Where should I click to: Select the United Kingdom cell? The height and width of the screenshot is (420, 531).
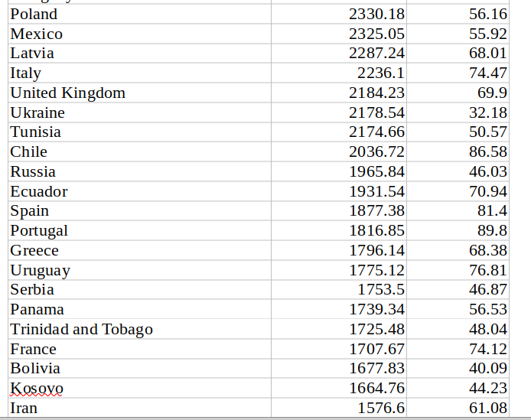(x=139, y=93)
